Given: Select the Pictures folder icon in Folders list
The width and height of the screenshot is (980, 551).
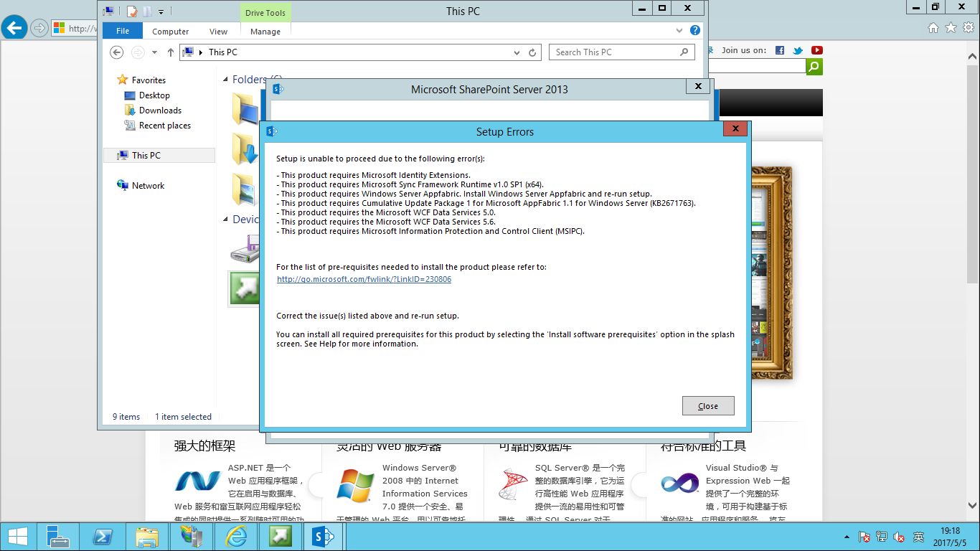Looking at the screenshot, I should point(246,189).
